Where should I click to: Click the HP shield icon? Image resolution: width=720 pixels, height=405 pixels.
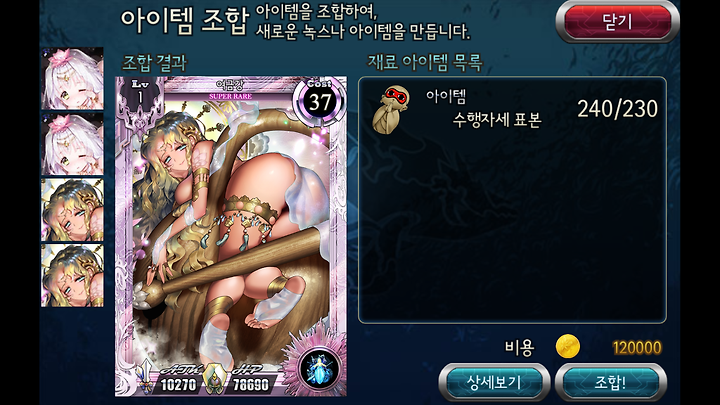[213, 379]
